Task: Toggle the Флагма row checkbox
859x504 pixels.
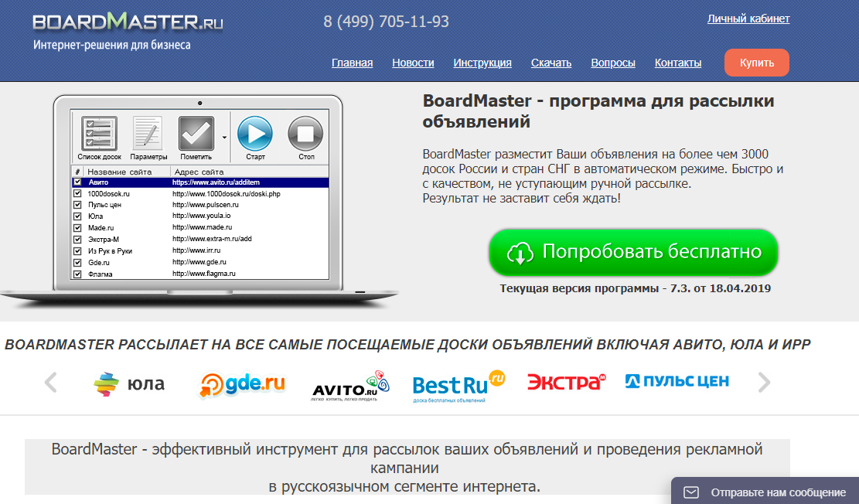Action: pyautogui.click(x=77, y=274)
